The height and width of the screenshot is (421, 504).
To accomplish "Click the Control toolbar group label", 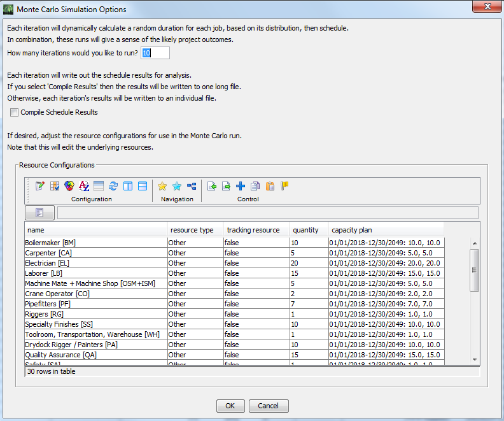I will 248,199.
